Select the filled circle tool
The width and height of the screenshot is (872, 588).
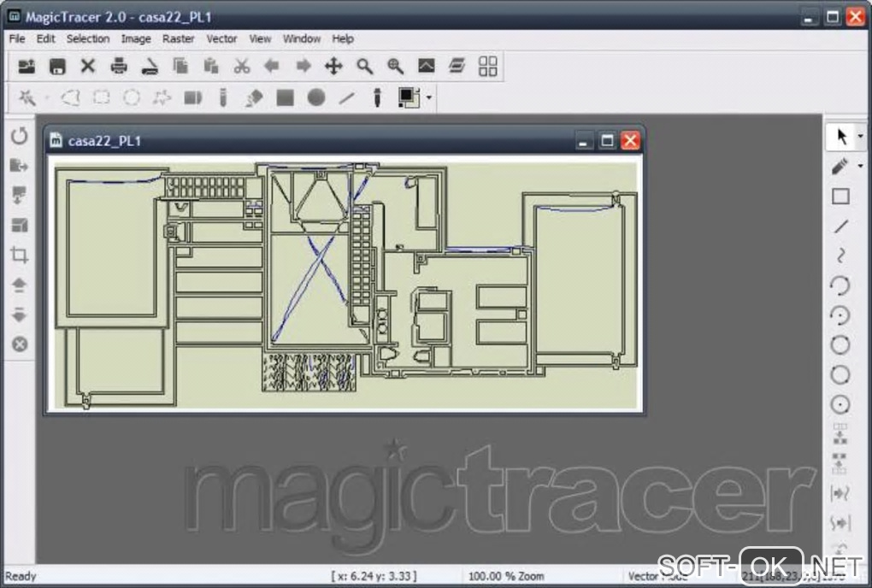click(315, 97)
